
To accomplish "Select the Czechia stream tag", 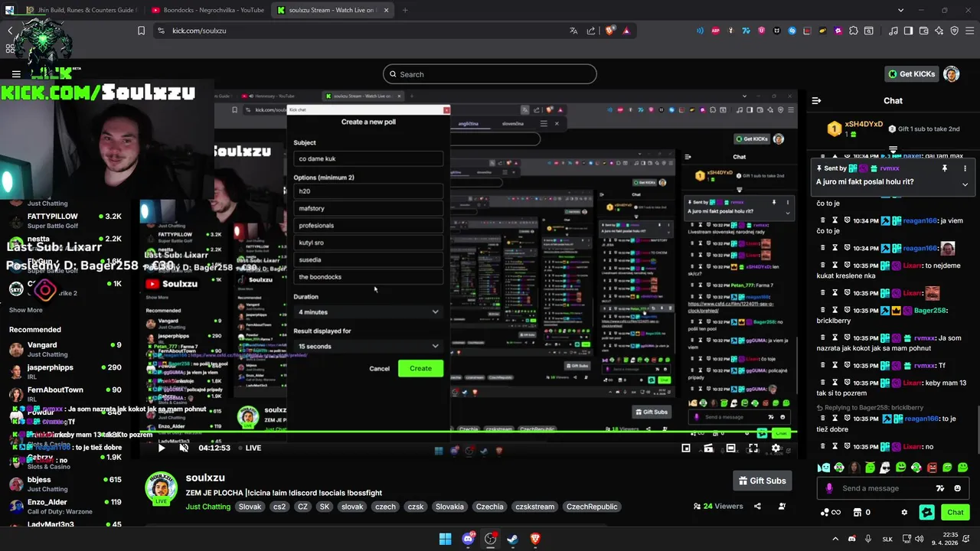I will coord(490,507).
